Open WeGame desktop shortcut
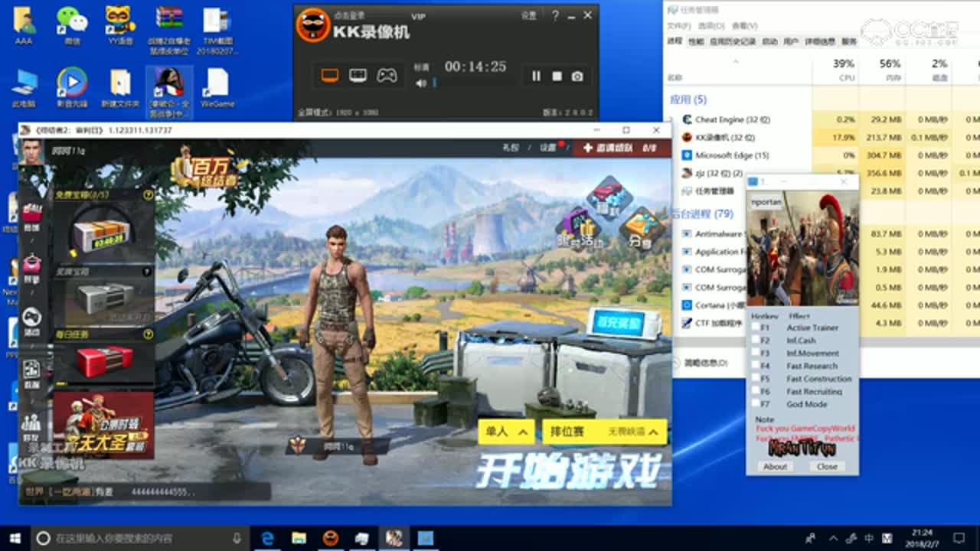 click(217, 87)
